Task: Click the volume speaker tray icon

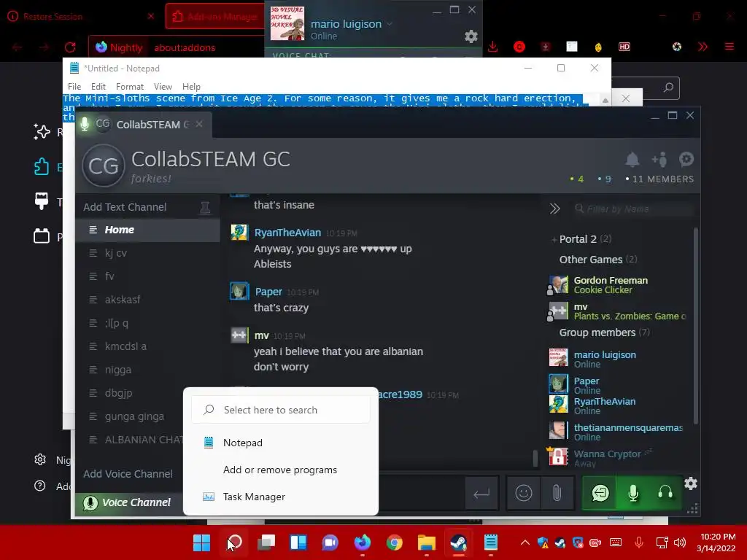Action: pos(680,542)
